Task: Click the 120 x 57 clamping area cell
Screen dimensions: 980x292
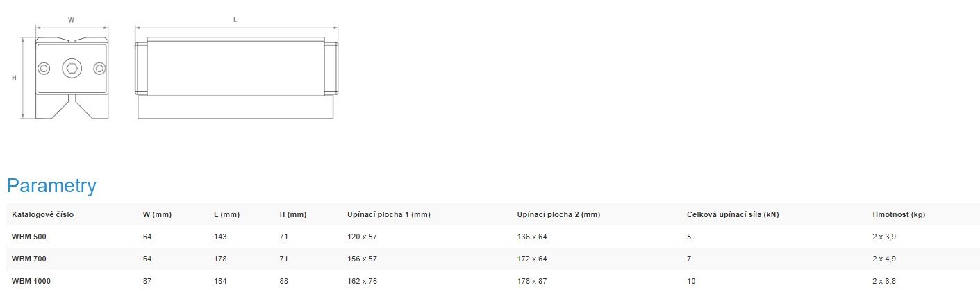Action: tap(362, 237)
